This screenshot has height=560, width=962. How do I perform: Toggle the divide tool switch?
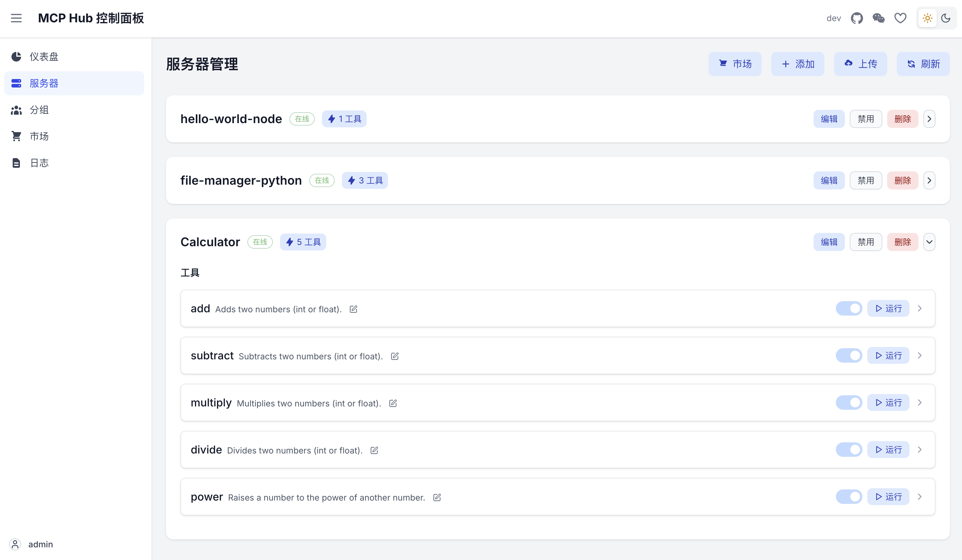[849, 449]
